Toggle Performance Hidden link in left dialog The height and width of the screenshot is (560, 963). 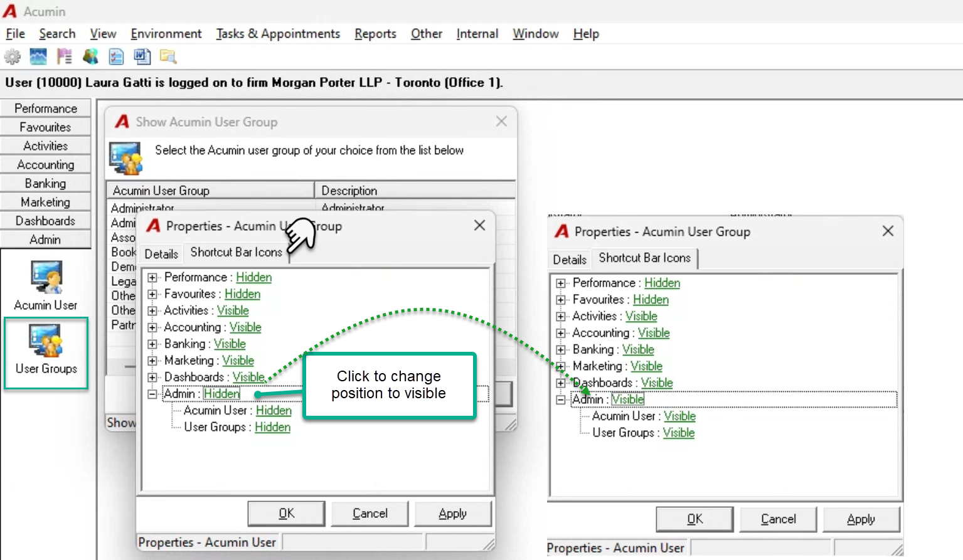253,277
